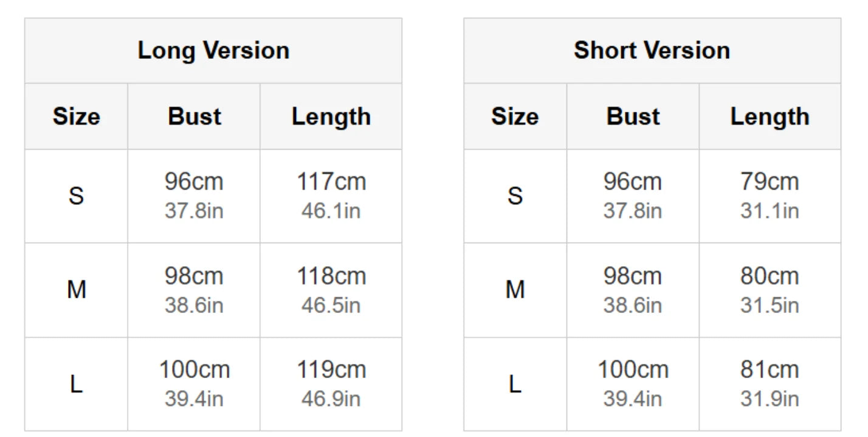Screen dimensions: 868x437
Task: Select the Bust column header in Short Version
Action: pyautogui.click(x=633, y=116)
